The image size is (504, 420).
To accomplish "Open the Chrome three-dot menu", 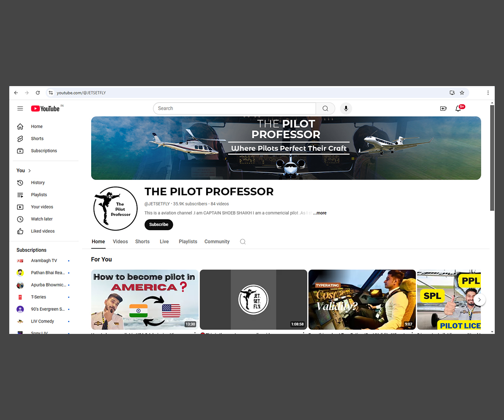I will click(488, 93).
